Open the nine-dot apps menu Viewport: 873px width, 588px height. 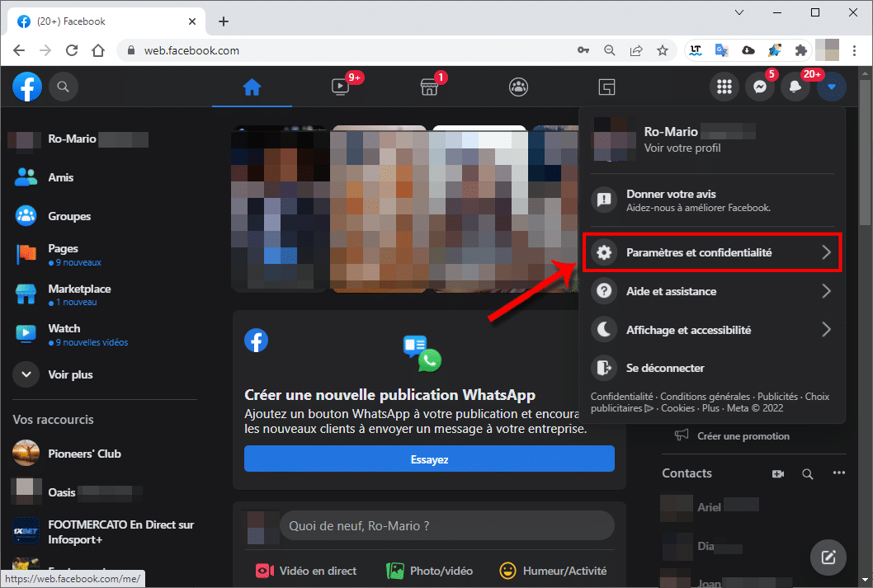click(x=724, y=87)
